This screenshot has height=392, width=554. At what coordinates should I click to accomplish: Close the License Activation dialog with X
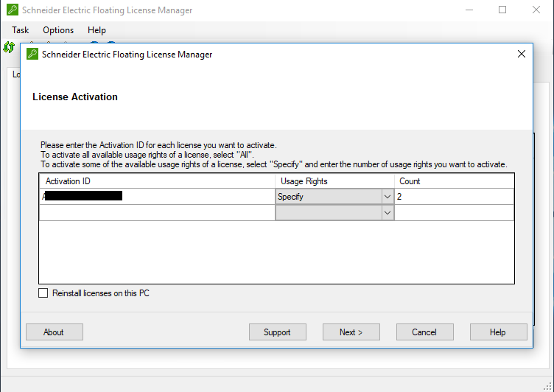point(522,54)
